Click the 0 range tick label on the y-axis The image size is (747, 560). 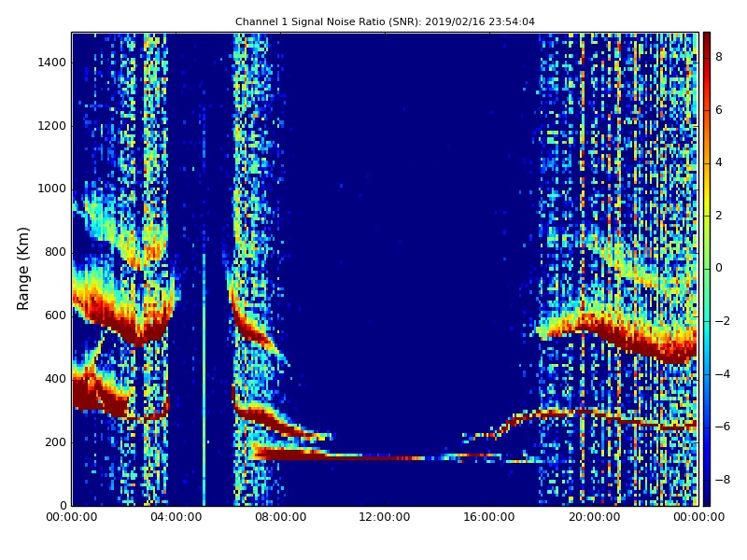coord(63,505)
